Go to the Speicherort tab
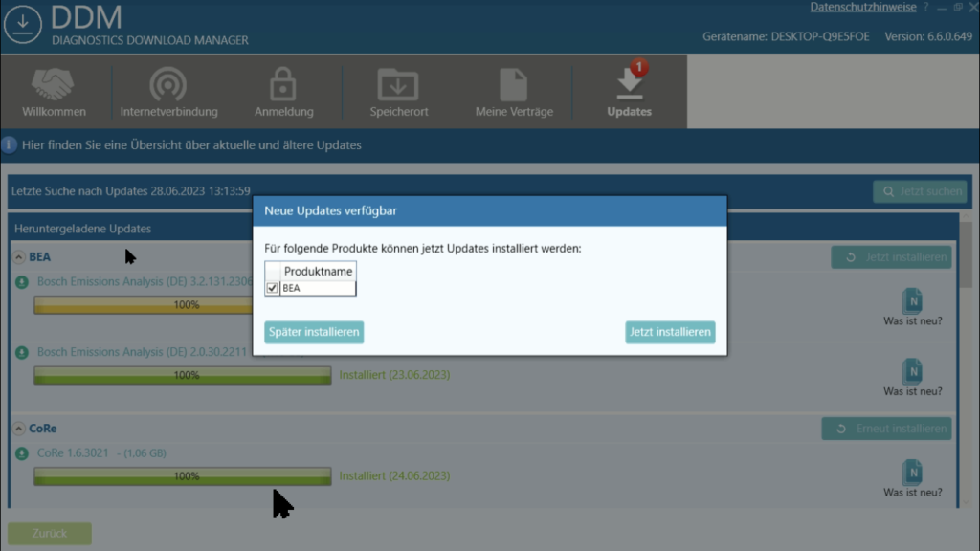Screen dimensions: 980x551 (399, 92)
